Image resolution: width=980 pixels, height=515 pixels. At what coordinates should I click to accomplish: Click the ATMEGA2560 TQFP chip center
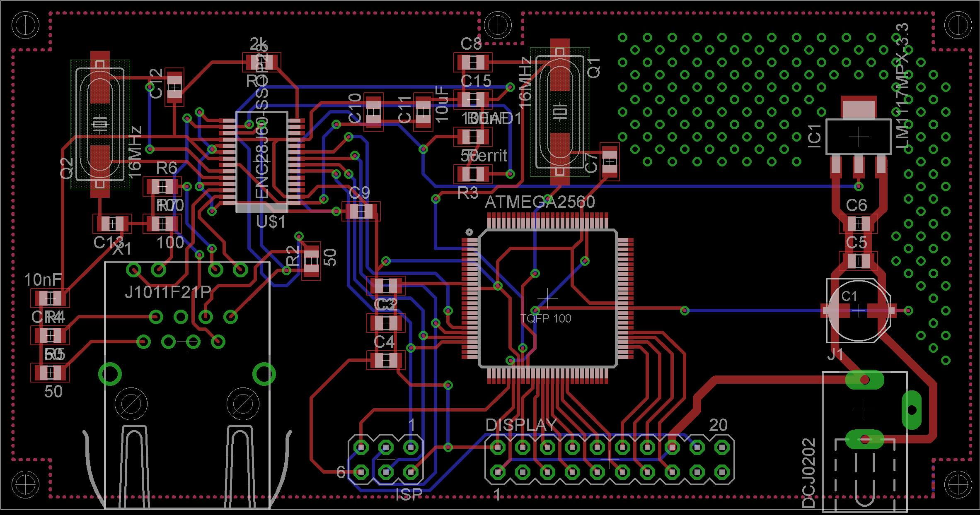point(547,298)
